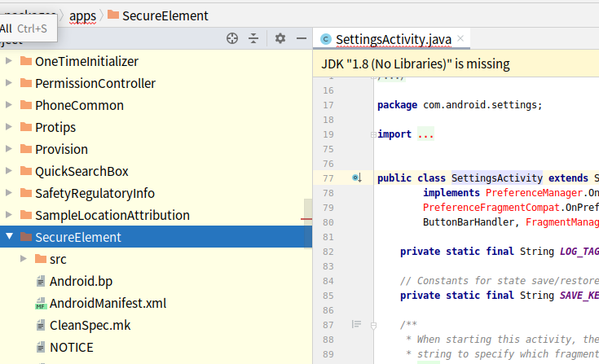Select the Protips tree item
599x364 pixels.
click(55, 127)
